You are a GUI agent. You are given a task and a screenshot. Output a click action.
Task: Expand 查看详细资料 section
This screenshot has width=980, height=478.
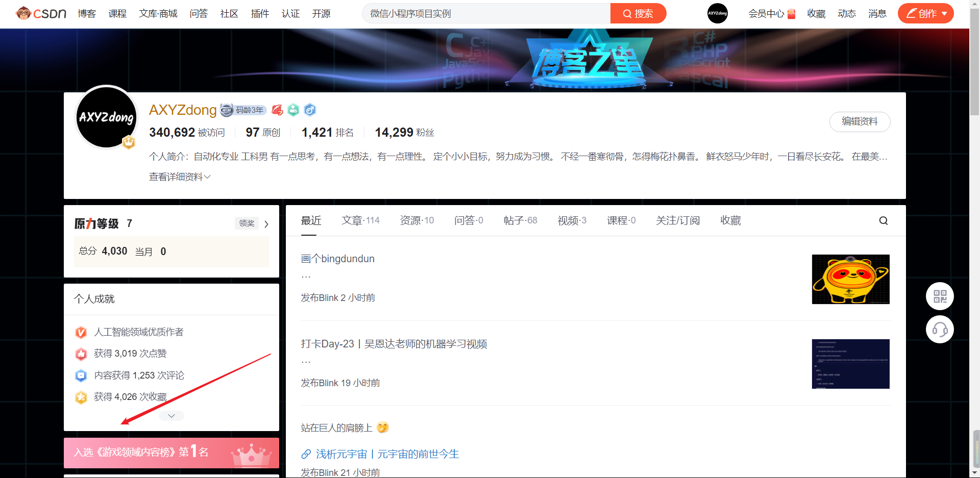[x=179, y=176]
